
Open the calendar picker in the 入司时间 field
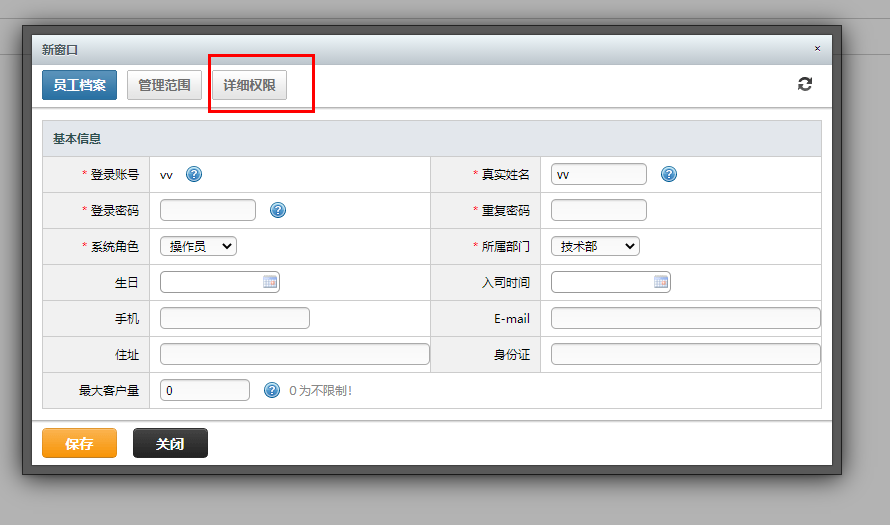pyautogui.click(x=661, y=282)
